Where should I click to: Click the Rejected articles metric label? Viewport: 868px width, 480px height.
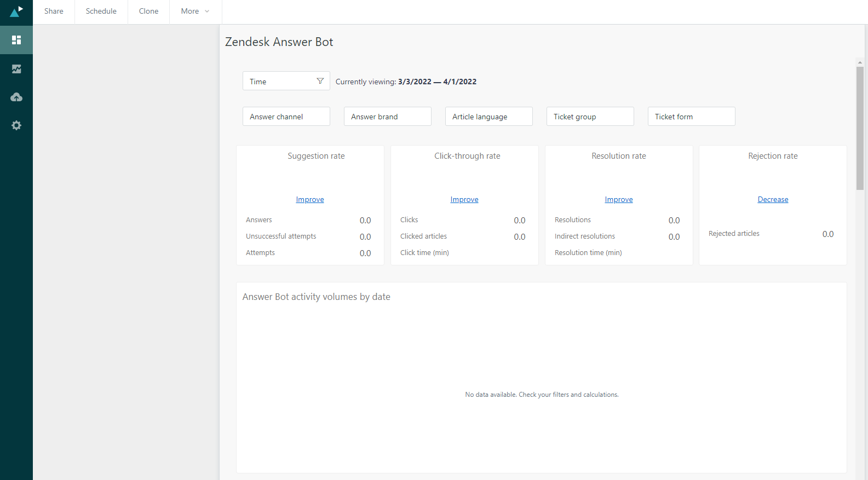pyautogui.click(x=734, y=234)
